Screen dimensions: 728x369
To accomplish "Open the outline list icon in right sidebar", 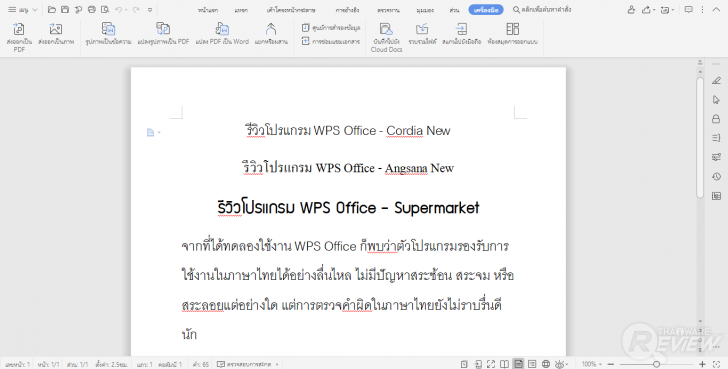I will (x=716, y=138).
